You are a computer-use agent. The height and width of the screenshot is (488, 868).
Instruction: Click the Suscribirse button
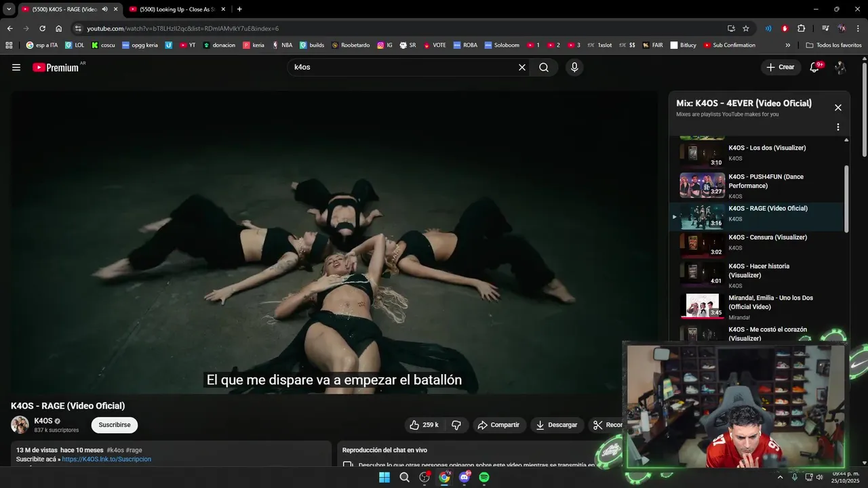pos(115,425)
